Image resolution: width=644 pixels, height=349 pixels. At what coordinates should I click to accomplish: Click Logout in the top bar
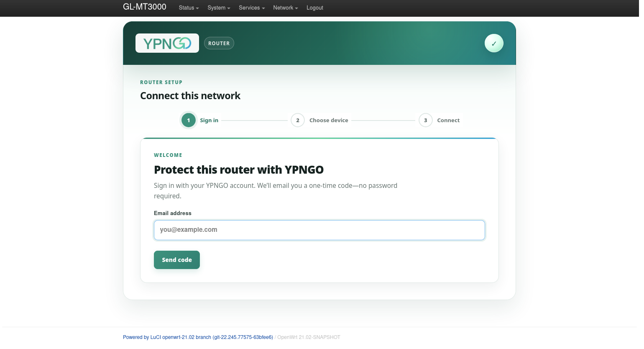pos(315,8)
